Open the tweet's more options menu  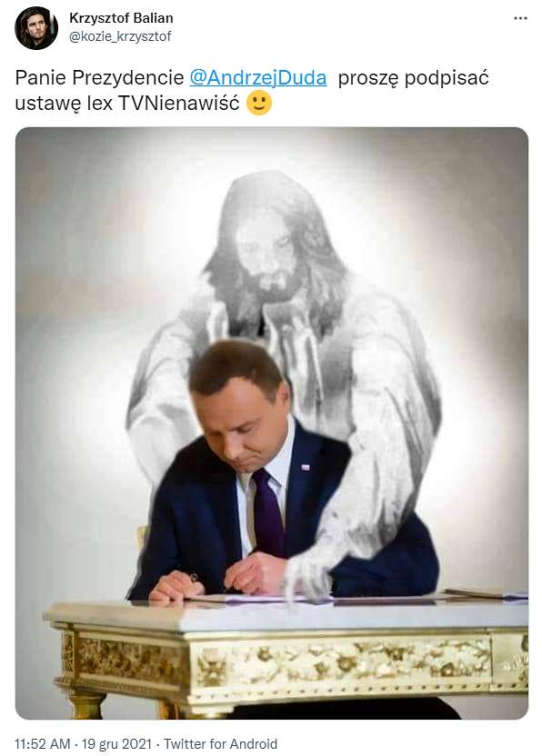(x=520, y=18)
